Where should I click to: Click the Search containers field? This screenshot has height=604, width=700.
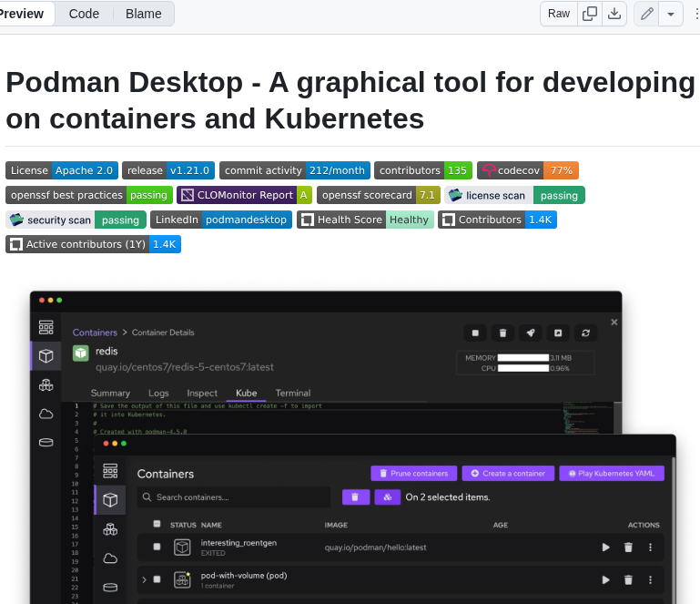(234, 497)
